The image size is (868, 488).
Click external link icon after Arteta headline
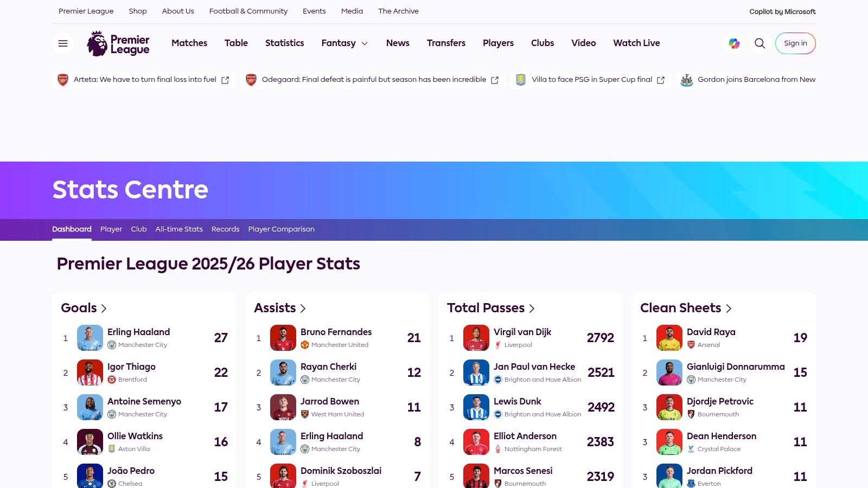tap(225, 80)
